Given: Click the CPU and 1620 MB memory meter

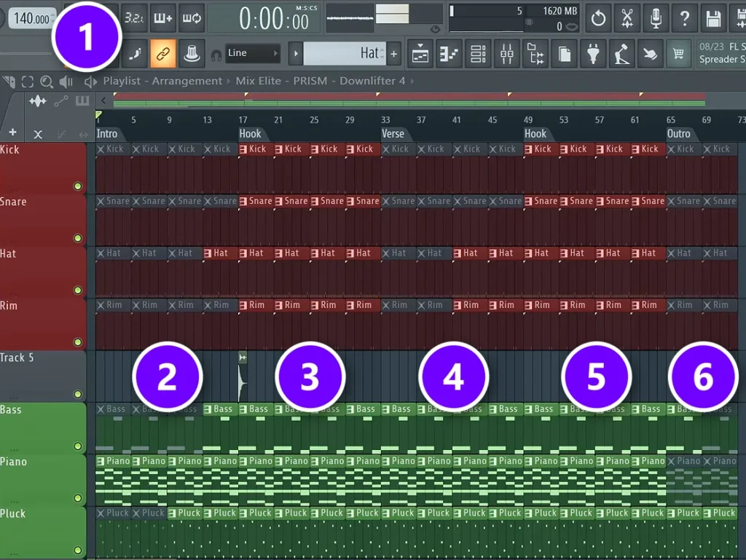Looking at the screenshot, I should tap(514, 18).
